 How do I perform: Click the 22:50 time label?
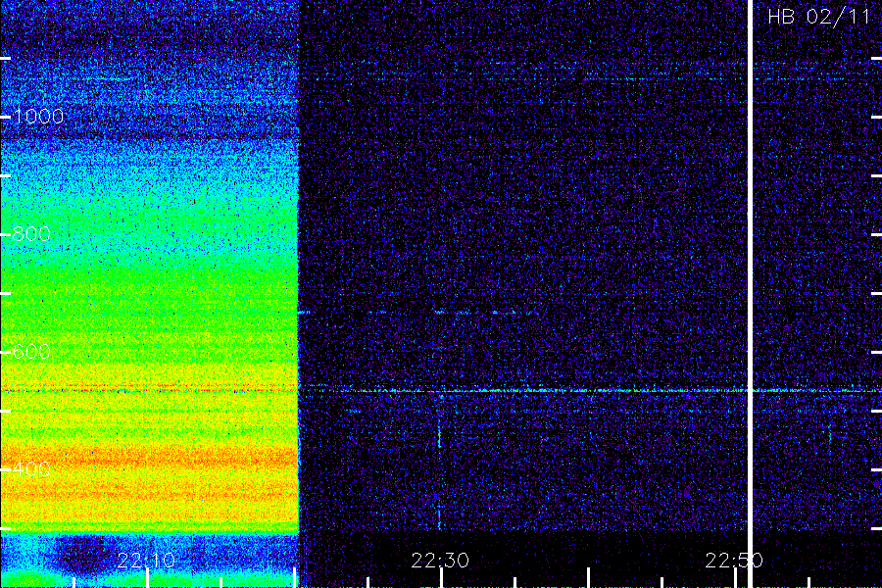tap(734, 560)
